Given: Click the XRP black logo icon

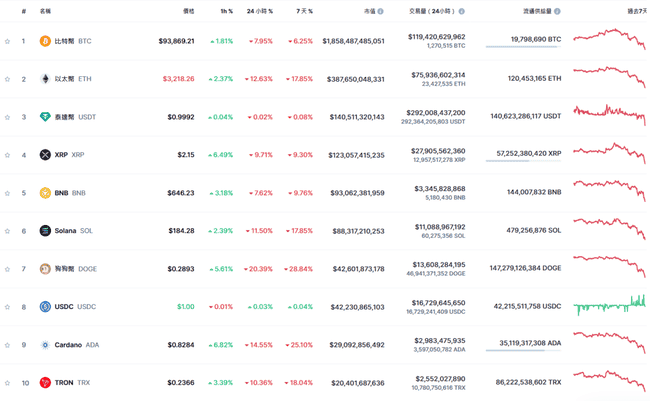Looking at the screenshot, I should point(45,155).
